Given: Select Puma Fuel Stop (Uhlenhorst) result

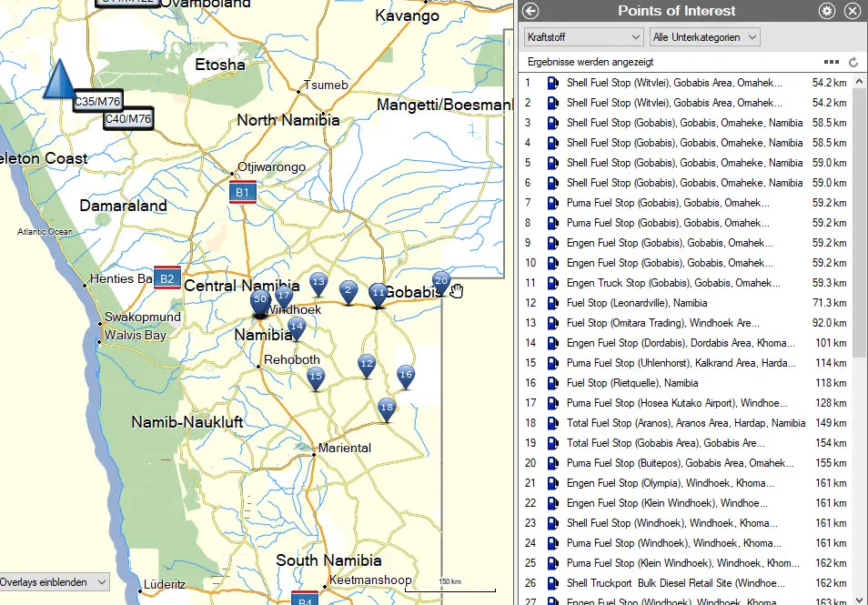Looking at the screenshot, I should pos(686,363).
